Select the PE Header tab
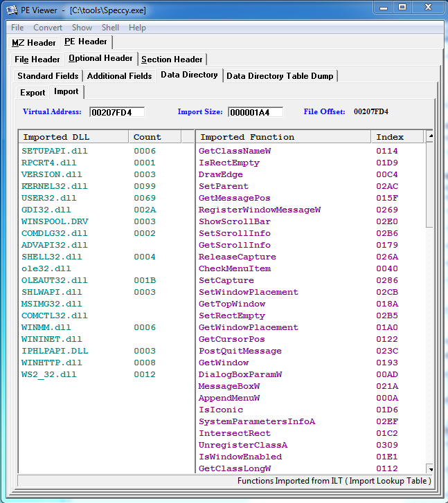This screenshot has width=448, height=503. click(86, 42)
